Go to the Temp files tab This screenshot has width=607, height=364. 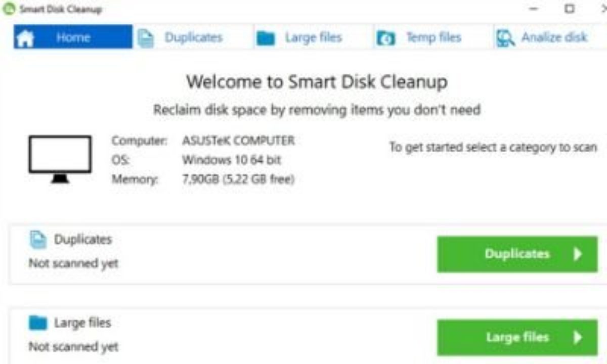[x=433, y=37]
